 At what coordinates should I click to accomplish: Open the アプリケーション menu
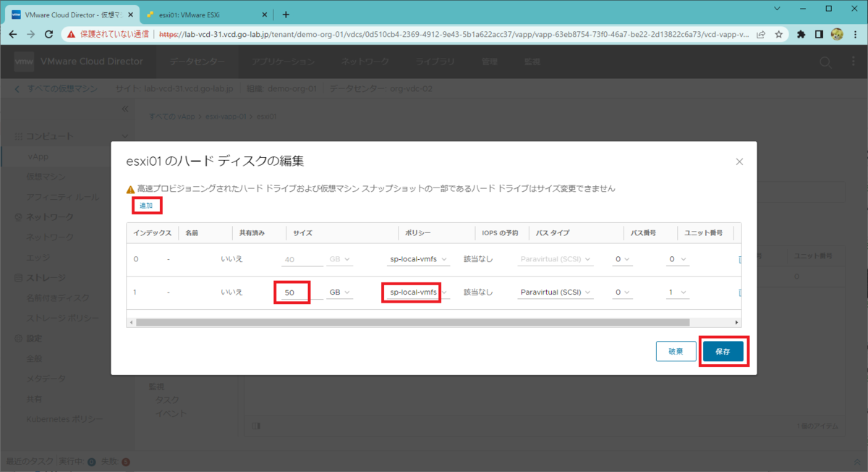tap(284, 62)
